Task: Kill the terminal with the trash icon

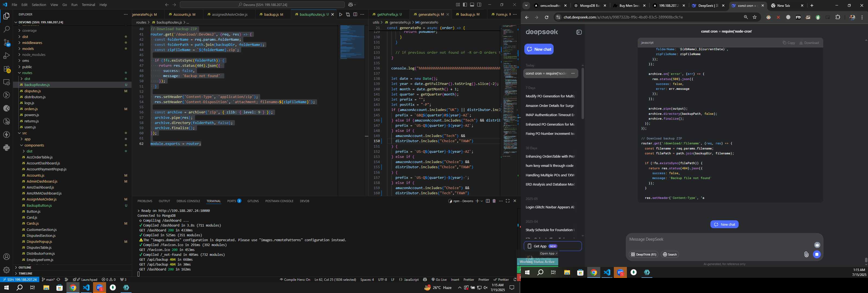Action: pos(494,201)
